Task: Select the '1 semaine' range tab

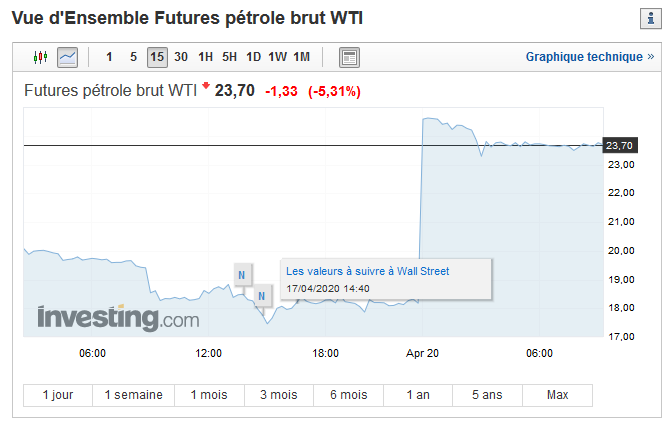Action: point(134,395)
